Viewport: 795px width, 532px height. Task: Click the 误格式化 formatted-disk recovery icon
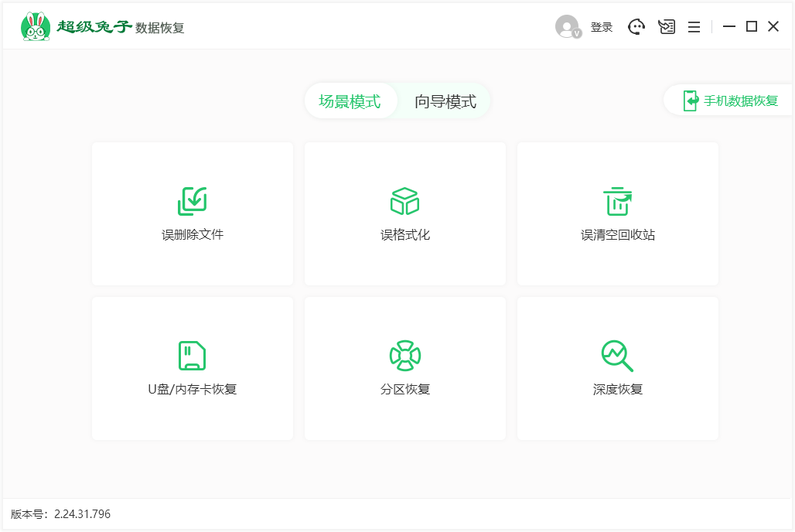click(x=404, y=199)
